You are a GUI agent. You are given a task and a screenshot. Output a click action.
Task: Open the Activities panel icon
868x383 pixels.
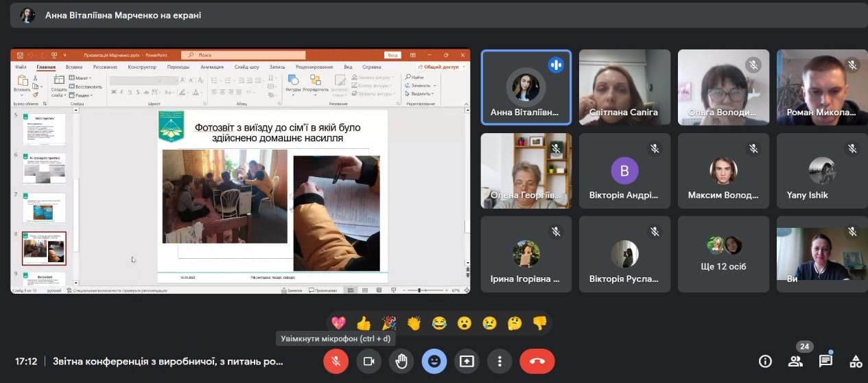pyautogui.click(x=856, y=361)
